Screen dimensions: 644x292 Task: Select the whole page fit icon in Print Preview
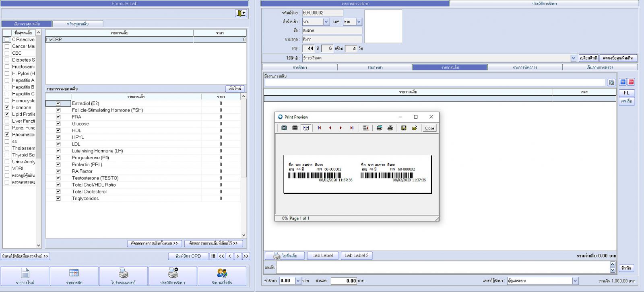(x=306, y=128)
